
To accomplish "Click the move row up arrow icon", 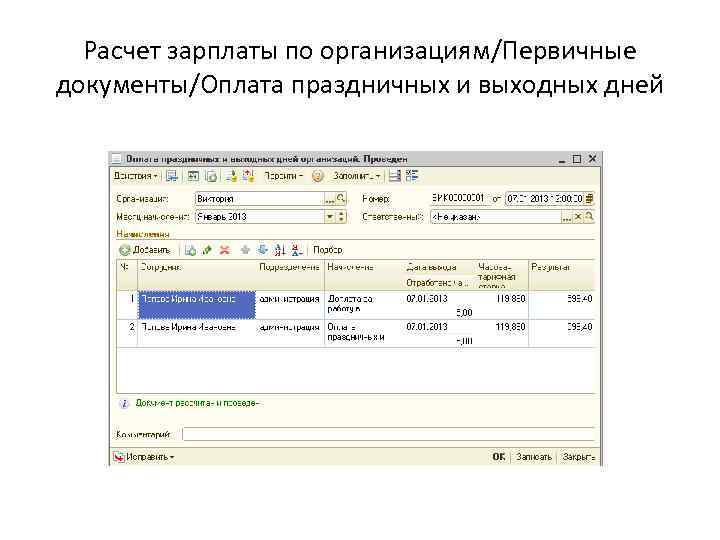I will [245, 250].
